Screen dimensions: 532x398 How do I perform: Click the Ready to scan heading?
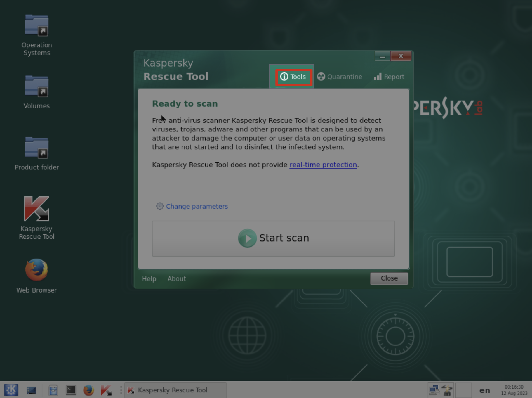coord(185,104)
